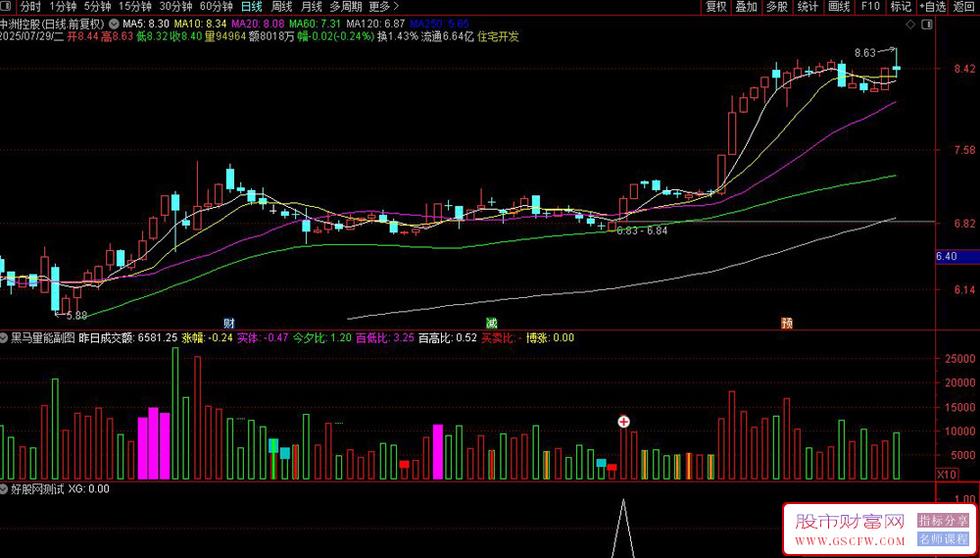The image size is (980, 558).
Task: Click the 叠加 overlay button
Action: (x=746, y=7)
